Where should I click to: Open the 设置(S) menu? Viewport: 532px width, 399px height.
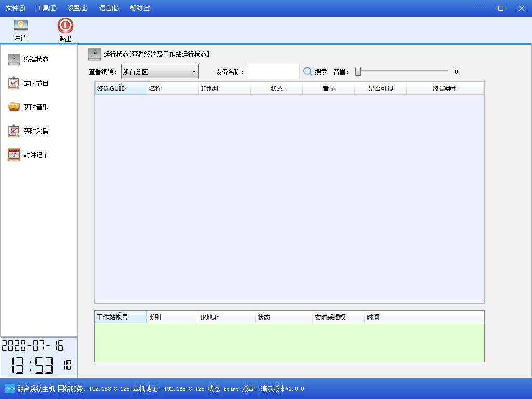click(77, 8)
